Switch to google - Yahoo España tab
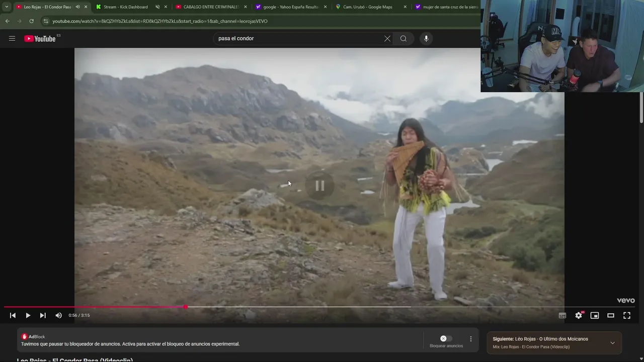Image resolution: width=644 pixels, height=362 pixels. (x=291, y=7)
